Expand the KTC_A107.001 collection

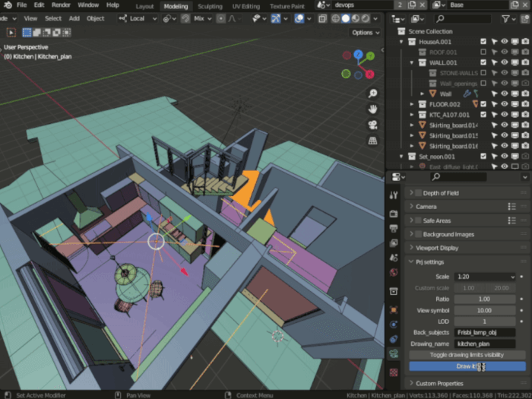(412, 115)
